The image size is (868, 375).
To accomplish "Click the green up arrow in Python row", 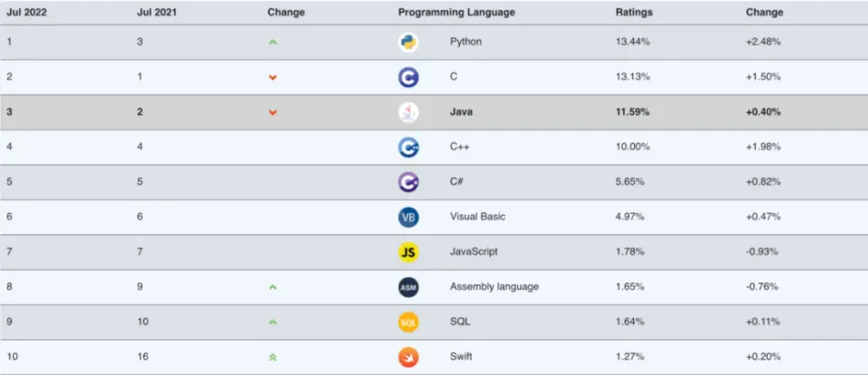I will [273, 42].
